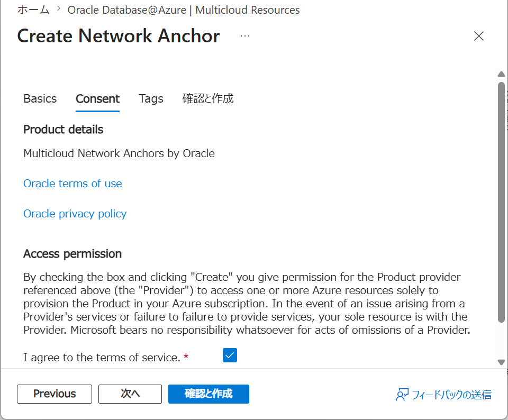Image resolution: width=508 pixels, height=420 pixels.
Task: Uncheck the agree to terms checkbox
Action: (x=230, y=355)
